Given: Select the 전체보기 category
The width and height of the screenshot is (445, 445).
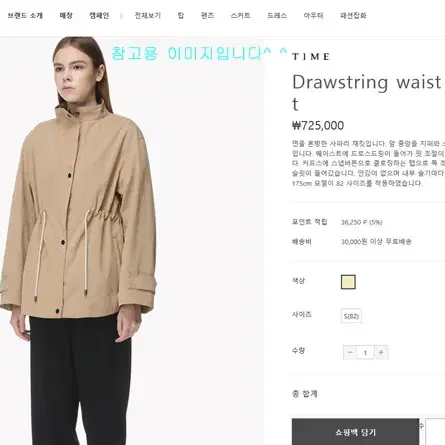Looking at the screenshot, I should click(x=148, y=16).
